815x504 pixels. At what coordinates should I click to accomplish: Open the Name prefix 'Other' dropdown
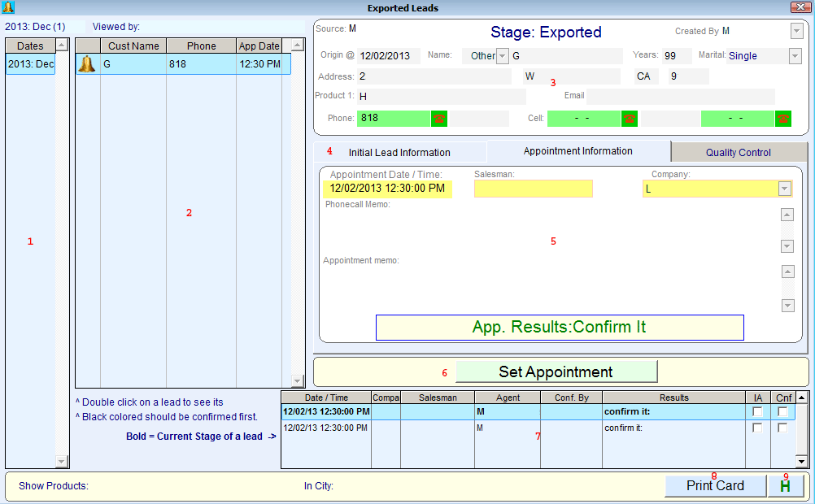[x=502, y=55]
